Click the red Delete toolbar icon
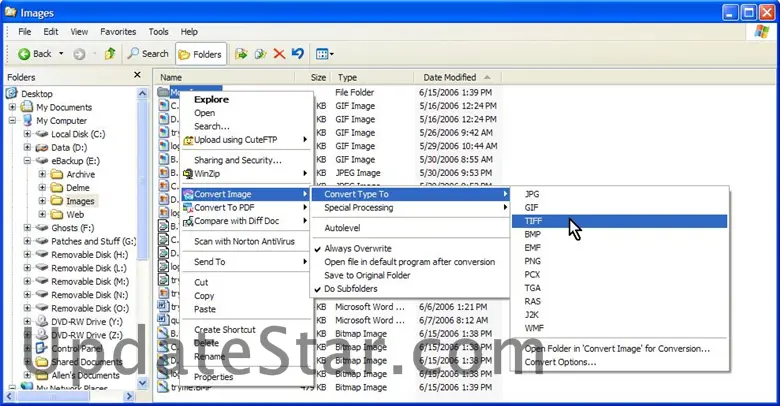The height and width of the screenshot is (406, 780). [x=279, y=54]
